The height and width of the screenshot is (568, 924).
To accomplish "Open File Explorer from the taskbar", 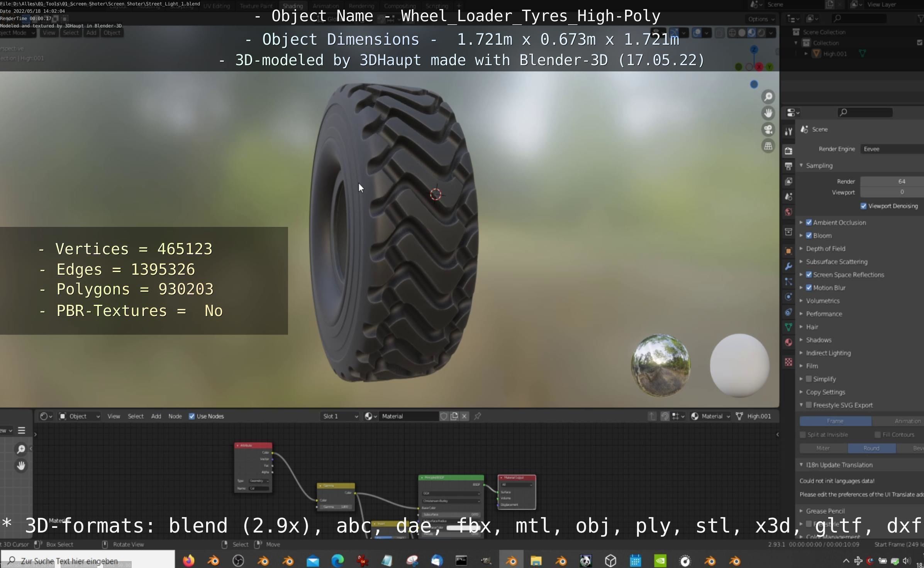I will 536,561.
